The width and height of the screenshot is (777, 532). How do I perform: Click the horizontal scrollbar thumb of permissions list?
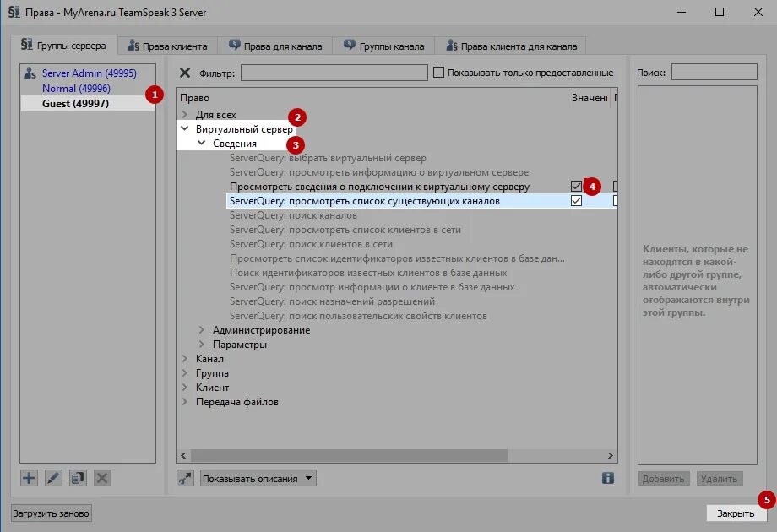350,455
